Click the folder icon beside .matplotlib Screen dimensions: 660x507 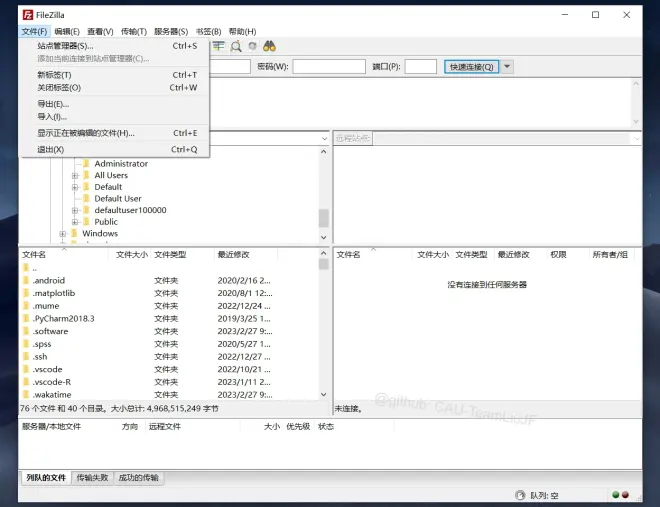(x=26, y=293)
